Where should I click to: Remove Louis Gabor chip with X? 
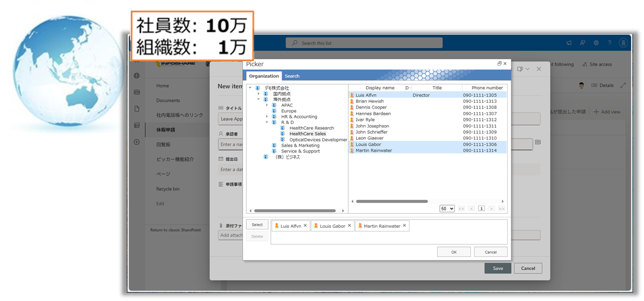(350, 226)
